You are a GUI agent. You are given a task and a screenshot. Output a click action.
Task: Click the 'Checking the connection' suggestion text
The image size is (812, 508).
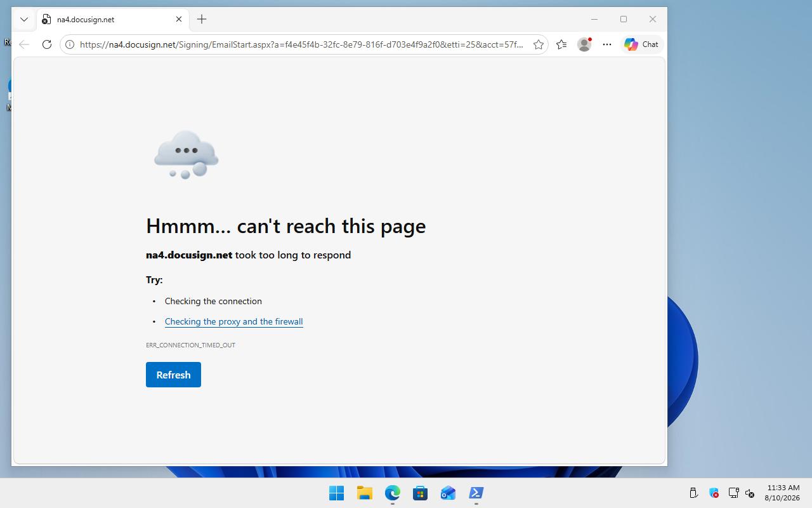coord(213,301)
